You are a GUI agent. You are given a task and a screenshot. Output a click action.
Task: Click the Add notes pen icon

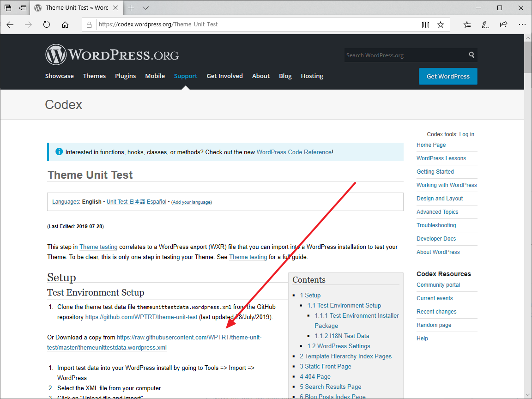pyautogui.click(x=485, y=24)
